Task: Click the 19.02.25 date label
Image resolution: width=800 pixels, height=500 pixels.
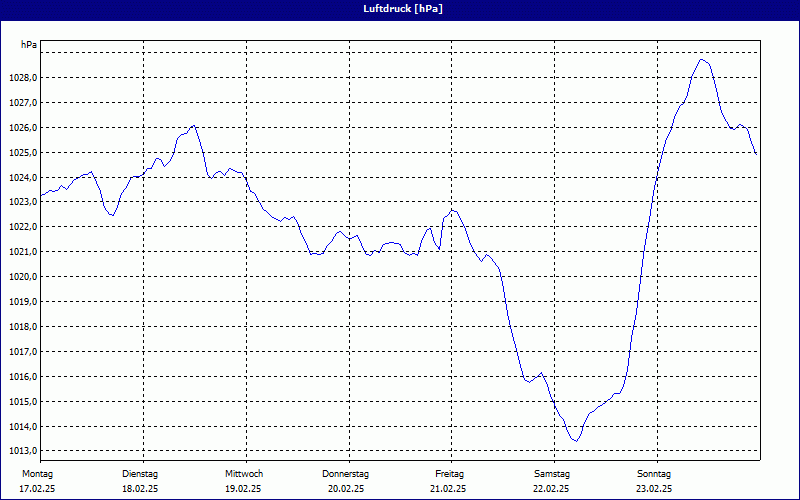Action: click(x=243, y=489)
